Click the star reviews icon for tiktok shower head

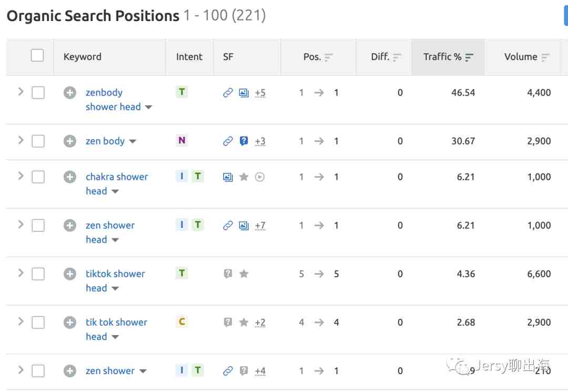[244, 274]
